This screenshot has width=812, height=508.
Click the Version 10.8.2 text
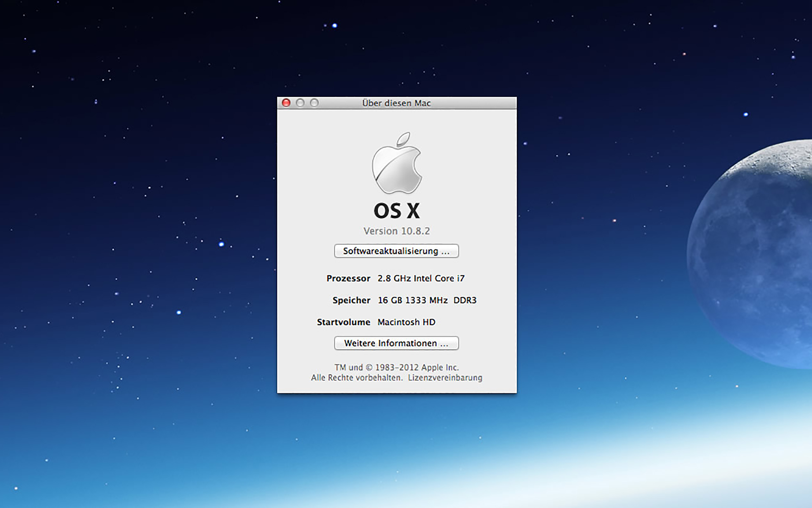point(396,231)
